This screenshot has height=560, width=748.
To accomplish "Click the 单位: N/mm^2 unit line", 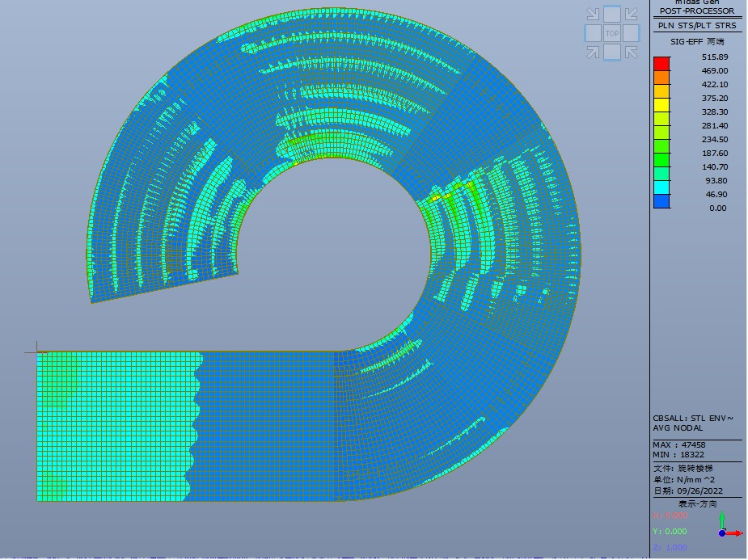I will (x=684, y=480).
